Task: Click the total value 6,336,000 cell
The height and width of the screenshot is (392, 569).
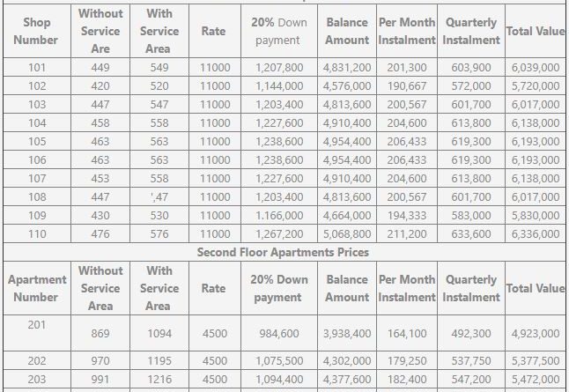Action: (535, 234)
